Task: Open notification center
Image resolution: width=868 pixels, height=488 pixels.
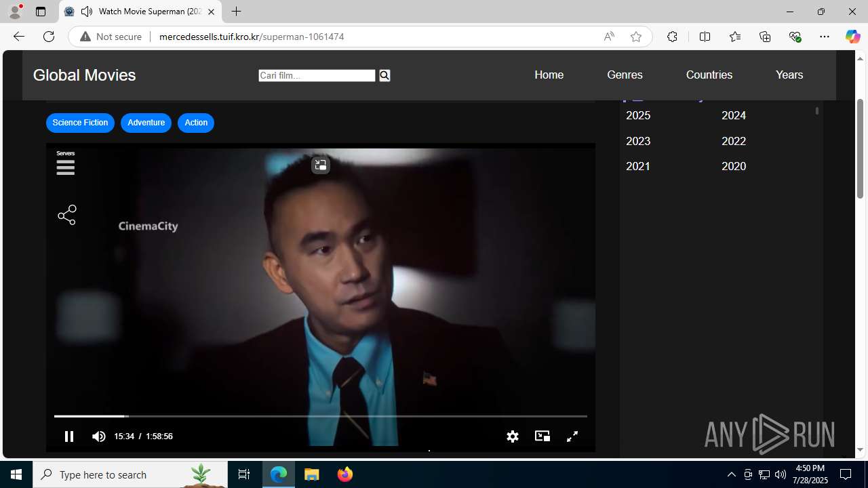Action: 846,474
